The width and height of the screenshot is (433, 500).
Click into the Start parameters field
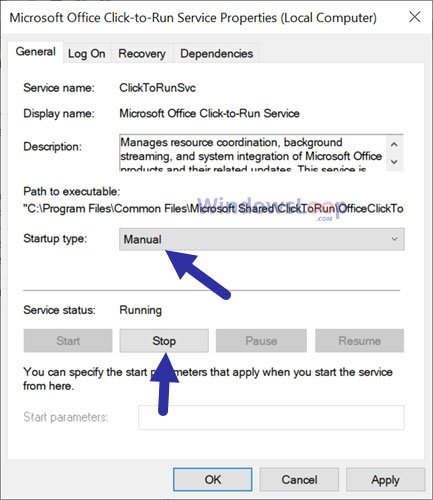tap(271, 417)
